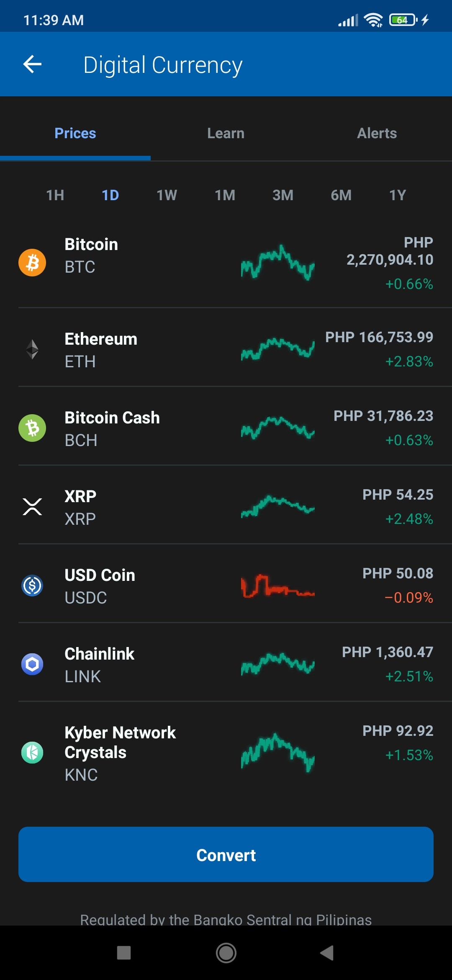Open the Bitcoin orange coin icon
The width and height of the screenshot is (452, 980).
(32, 263)
